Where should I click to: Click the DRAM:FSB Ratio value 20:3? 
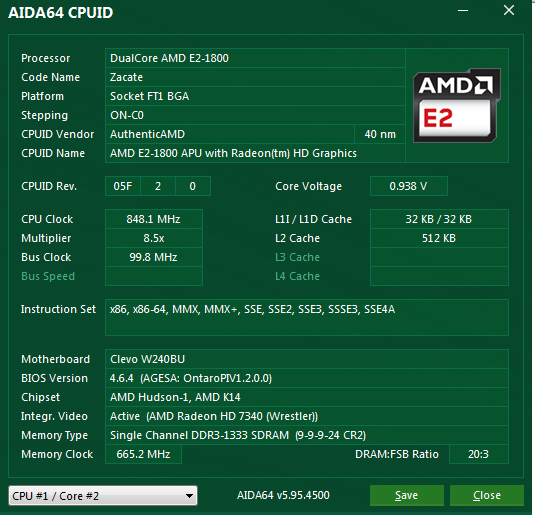pos(479,454)
